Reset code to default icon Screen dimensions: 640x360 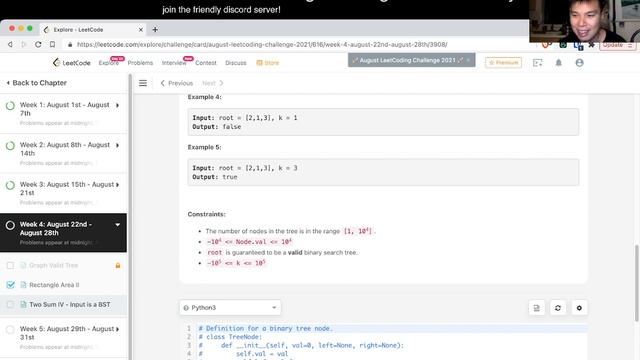click(x=558, y=308)
